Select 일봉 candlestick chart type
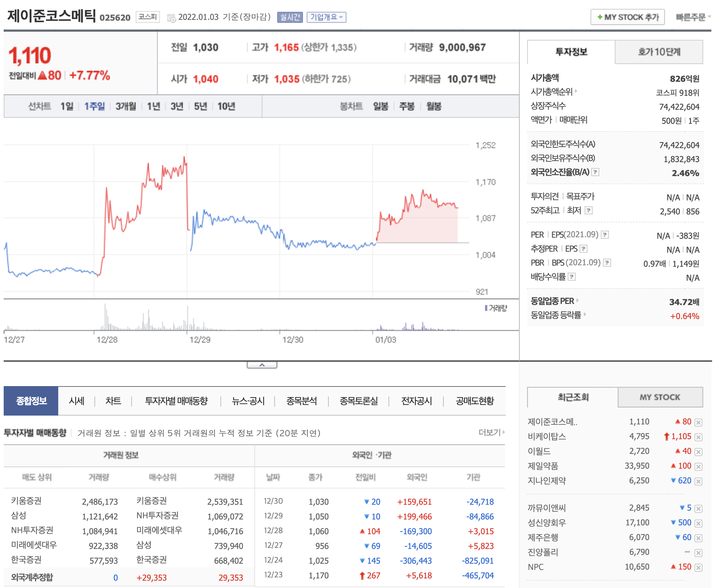718x588 pixels. click(380, 106)
